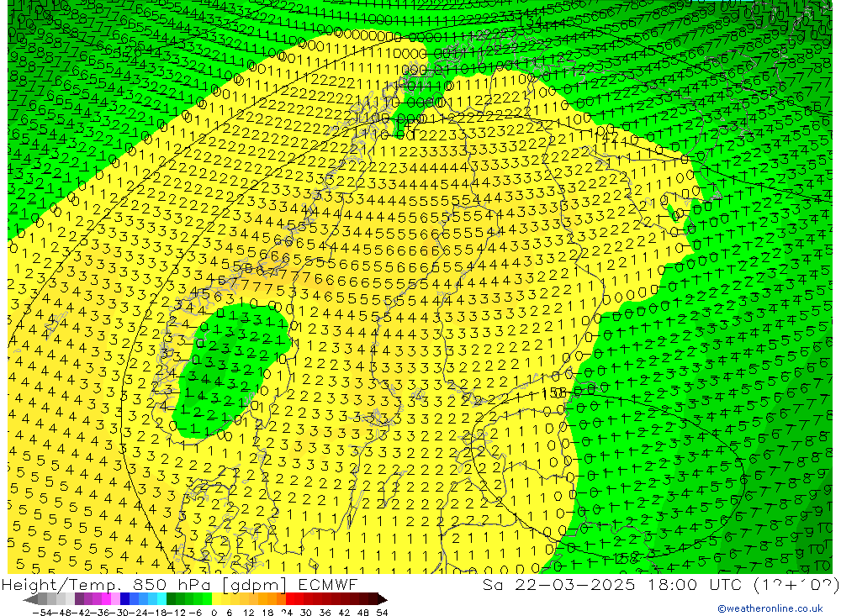Viewport: 841px width, 616px height.
Task: Pick the dark blue -30 legend color
Action: (125, 599)
